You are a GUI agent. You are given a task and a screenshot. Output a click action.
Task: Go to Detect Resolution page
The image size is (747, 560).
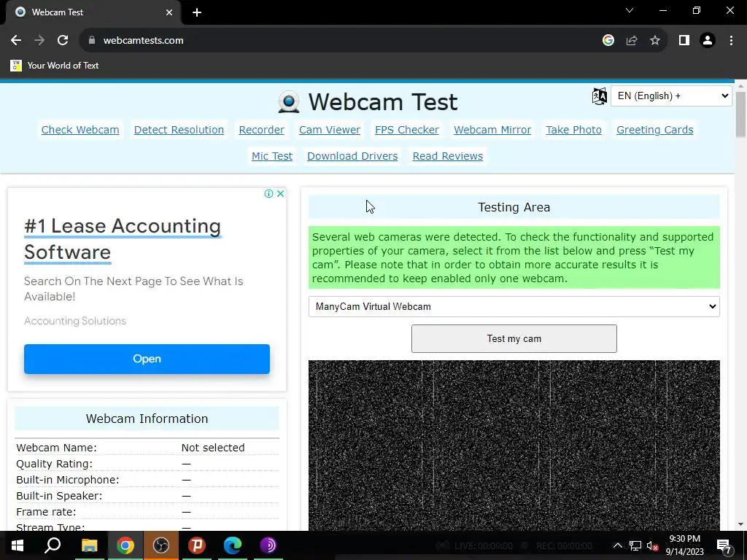[179, 130]
